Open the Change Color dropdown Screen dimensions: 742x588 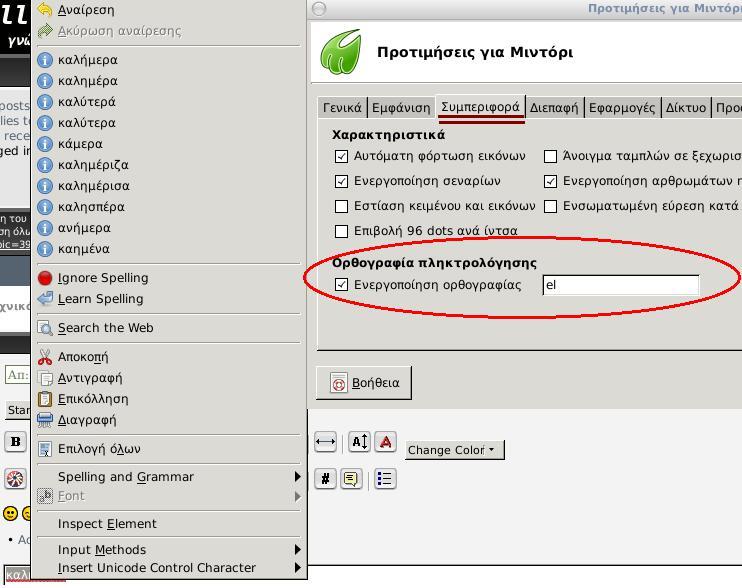(x=455, y=450)
